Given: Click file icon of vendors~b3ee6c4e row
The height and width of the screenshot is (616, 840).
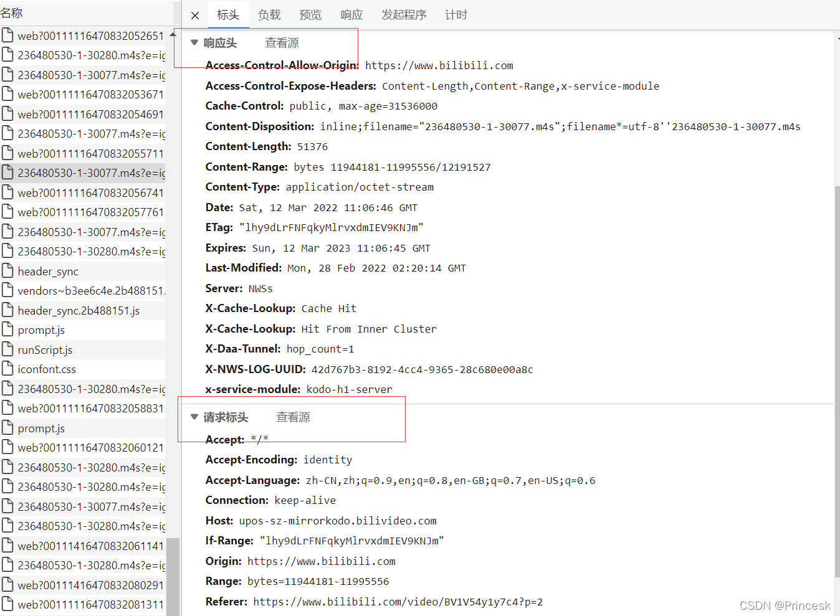Looking at the screenshot, I should 7,290.
